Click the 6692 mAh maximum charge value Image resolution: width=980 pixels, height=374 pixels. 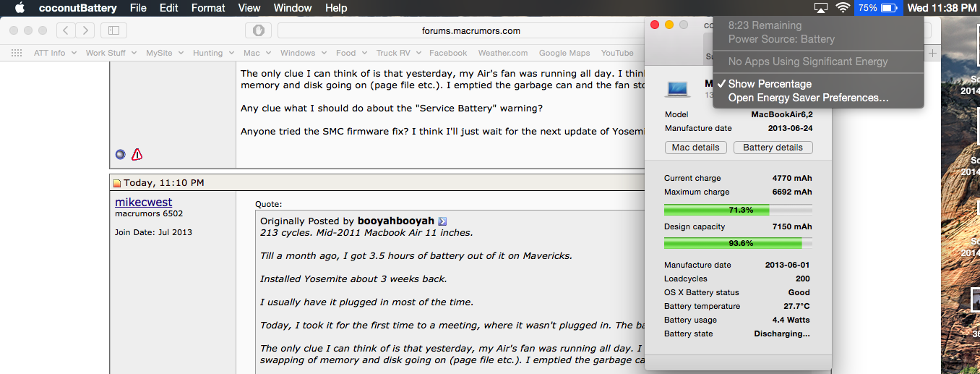pyautogui.click(x=792, y=192)
